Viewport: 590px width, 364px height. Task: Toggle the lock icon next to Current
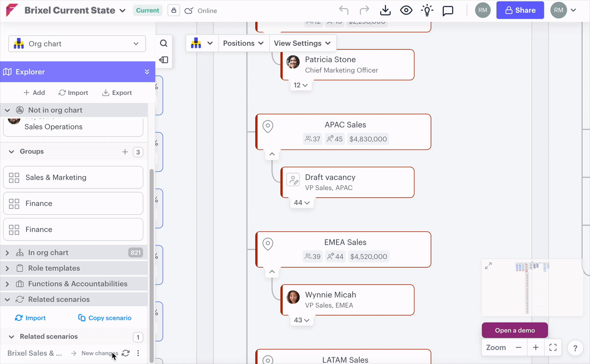coord(174,11)
